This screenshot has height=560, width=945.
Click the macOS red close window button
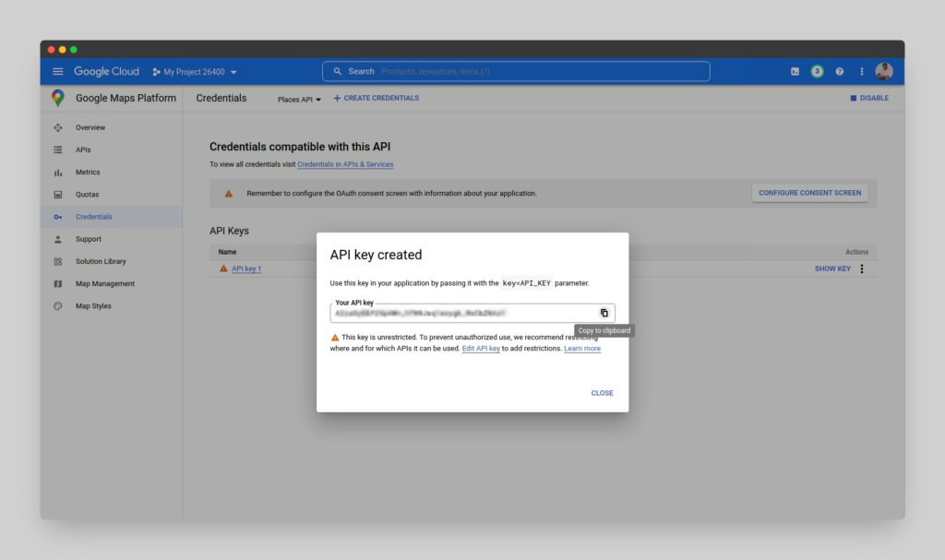(52, 50)
